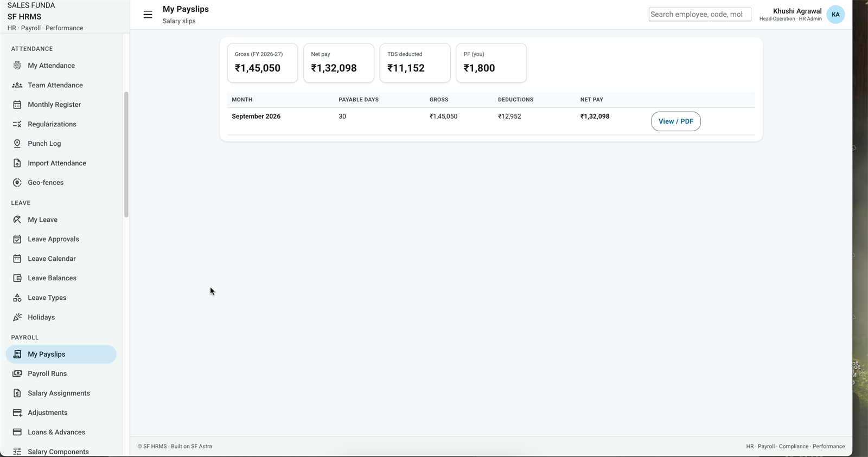
Task: Click the sidebar vertical scrollbar
Action: click(x=126, y=155)
